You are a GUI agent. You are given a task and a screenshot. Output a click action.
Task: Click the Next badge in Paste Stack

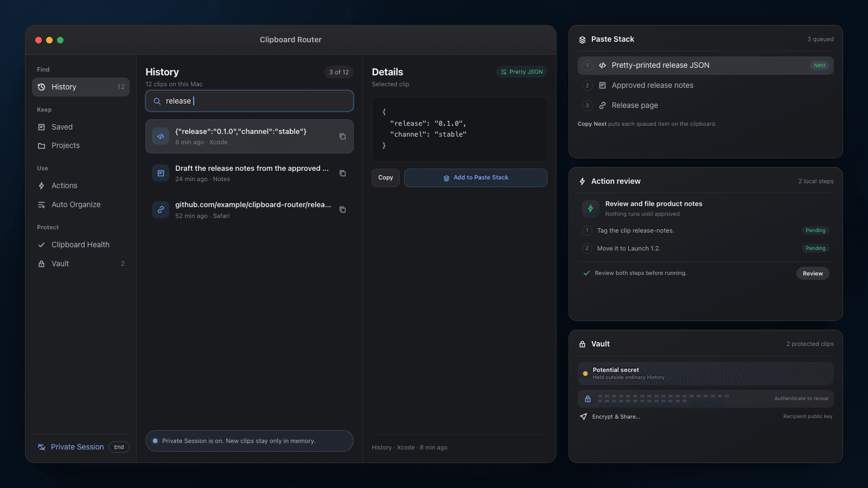819,66
